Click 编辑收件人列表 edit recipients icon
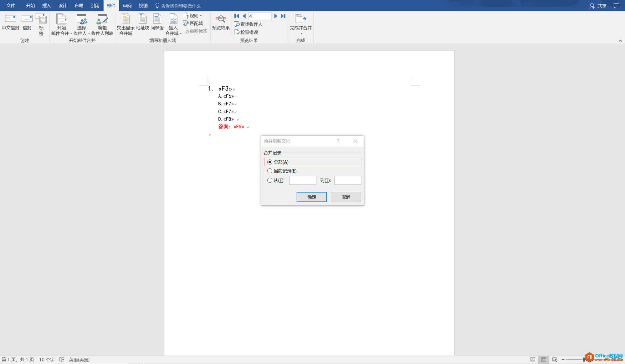625x364 pixels. tap(102, 20)
